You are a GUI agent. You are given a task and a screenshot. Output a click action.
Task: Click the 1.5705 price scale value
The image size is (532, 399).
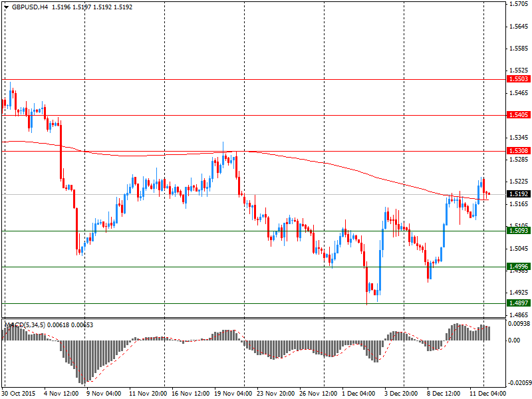point(519,4)
